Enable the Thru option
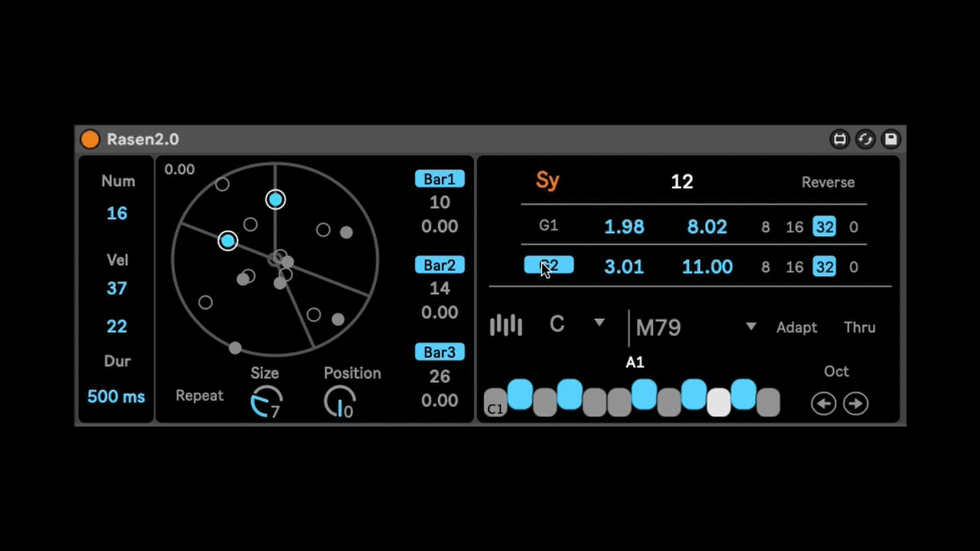The width and height of the screenshot is (980, 551). tap(860, 328)
